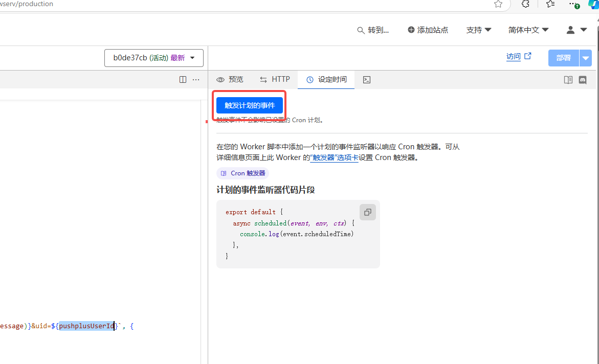Switch to the HTTP tab

(x=275, y=79)
